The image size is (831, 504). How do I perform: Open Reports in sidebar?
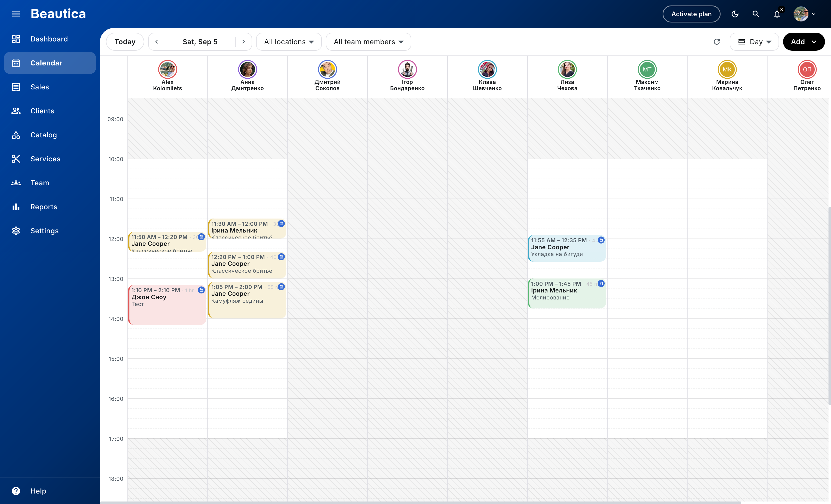(x=50, y=207)
